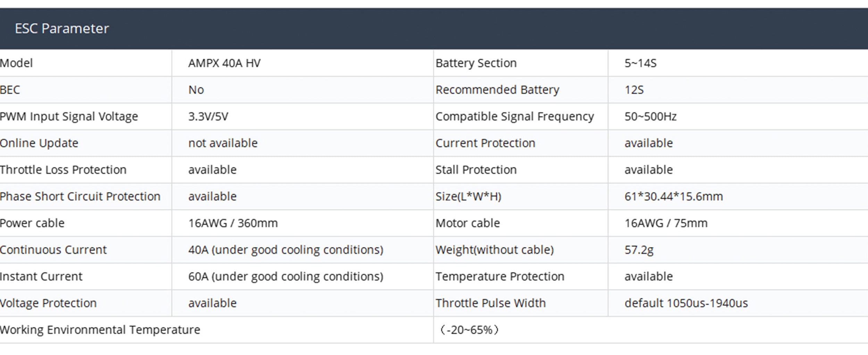Viewport: 868px width, 355px height.
Task: Select the 5~14S battery value
Action: click(x=641, y=63)
